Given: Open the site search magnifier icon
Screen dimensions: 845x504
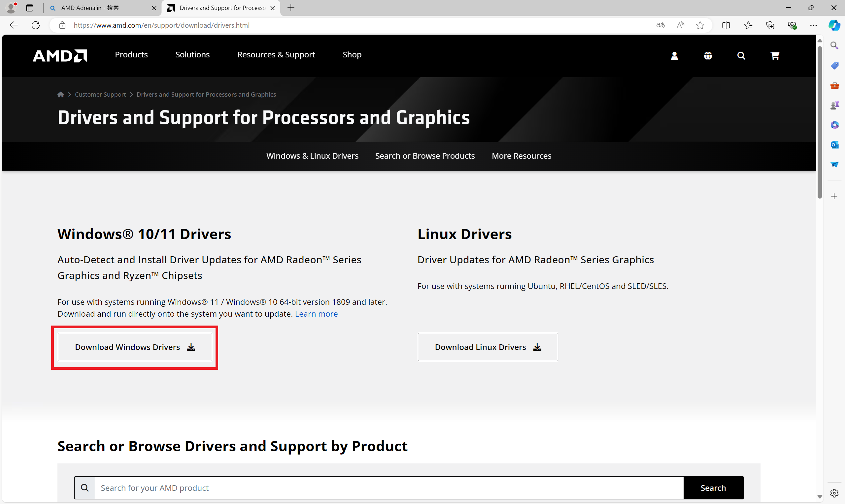Looking at the screenshot, I should click(x=741, y=56).
